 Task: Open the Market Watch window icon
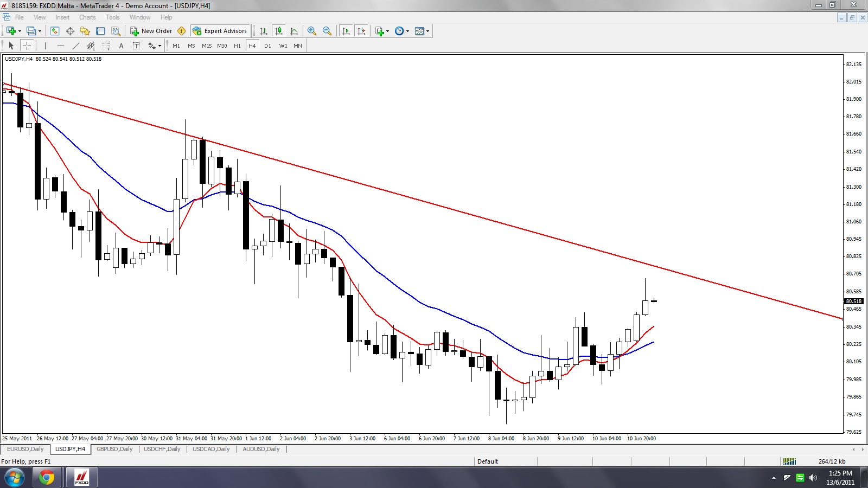(x=54, y=31)
